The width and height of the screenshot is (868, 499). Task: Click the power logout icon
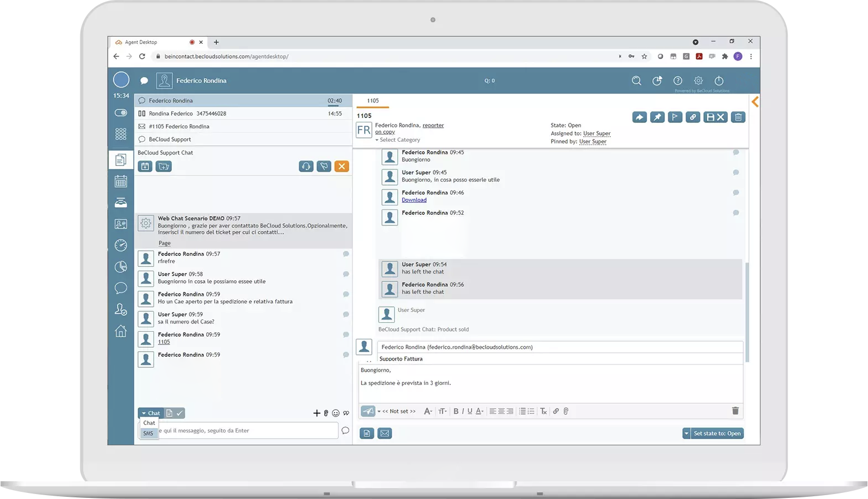(x=719, y=81)
